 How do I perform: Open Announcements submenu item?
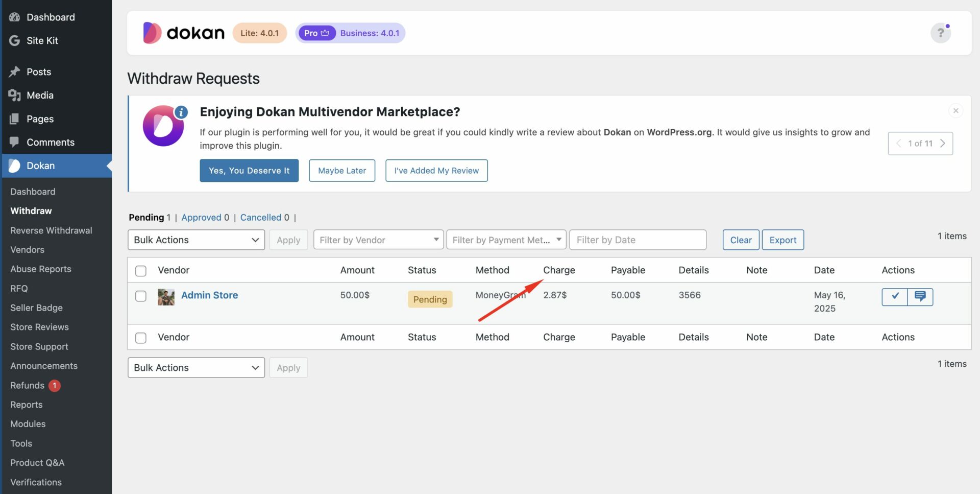pyautogui.click(x=44, y=366)
